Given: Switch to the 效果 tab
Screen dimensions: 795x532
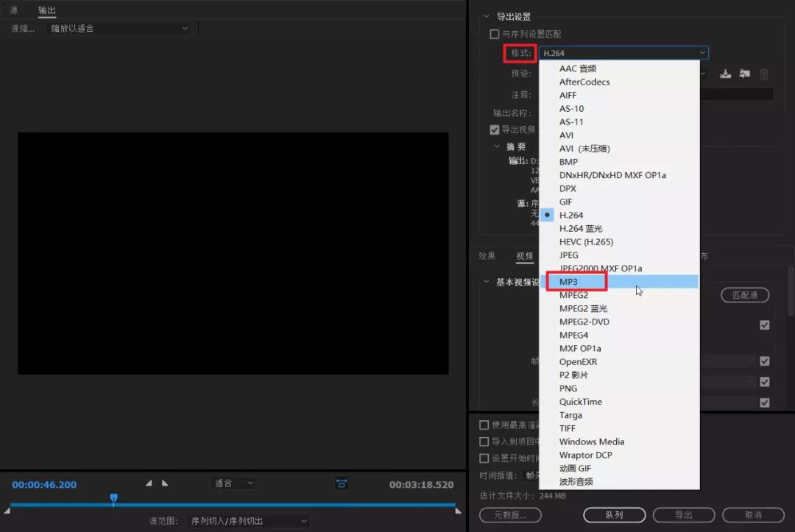Looking at the screenshot, I should [x=487, y=256].
